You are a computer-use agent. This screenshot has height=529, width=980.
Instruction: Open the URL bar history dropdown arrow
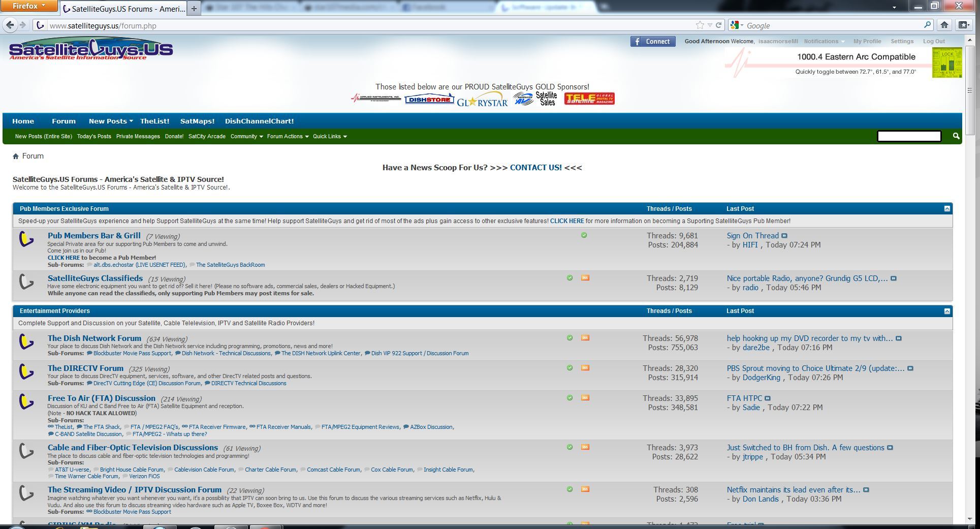pos(710,25)
